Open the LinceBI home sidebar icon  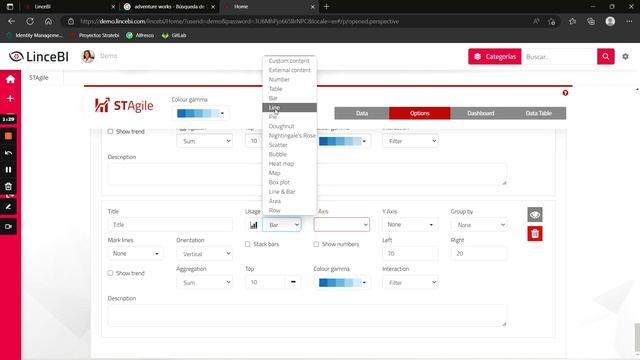point(10,79)
